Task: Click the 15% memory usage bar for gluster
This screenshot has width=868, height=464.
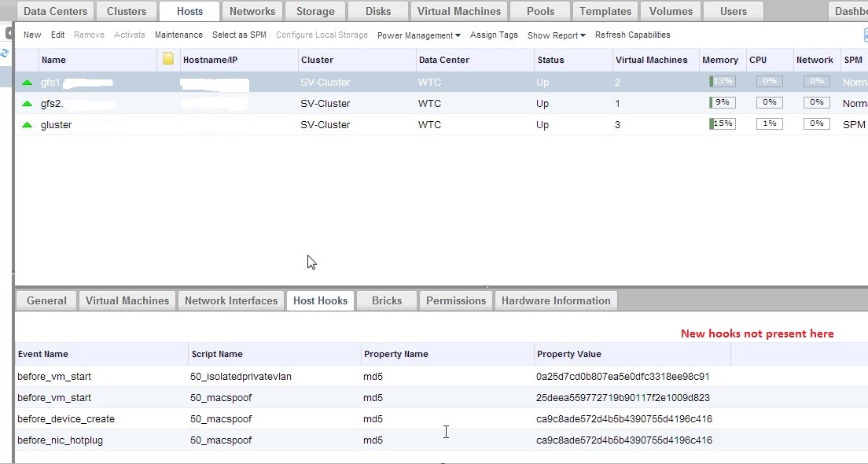Action: [722, 123]
